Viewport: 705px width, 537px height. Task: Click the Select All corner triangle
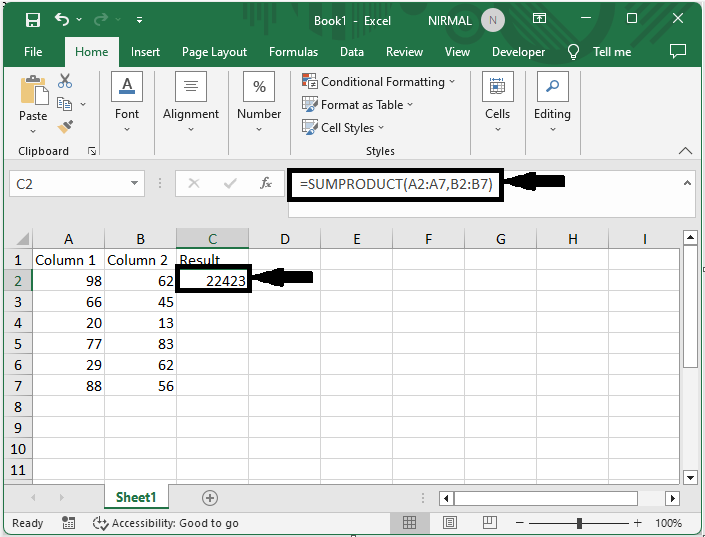click(x=20, y=238)
